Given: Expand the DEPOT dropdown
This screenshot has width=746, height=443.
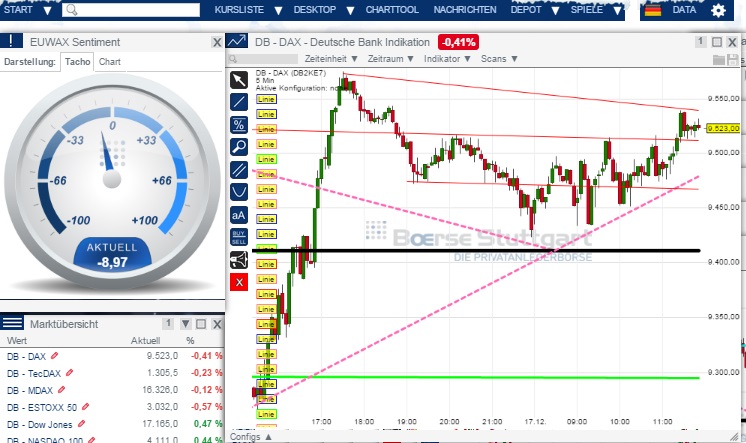Looking at the screenshot, I should 555,10.
